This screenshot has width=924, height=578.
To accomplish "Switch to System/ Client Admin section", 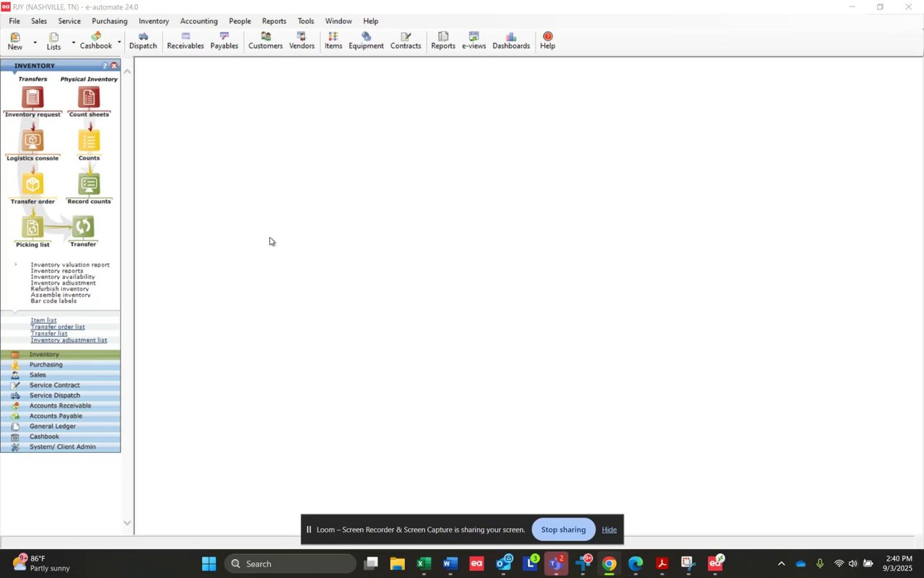I will (x=61, y=447).
